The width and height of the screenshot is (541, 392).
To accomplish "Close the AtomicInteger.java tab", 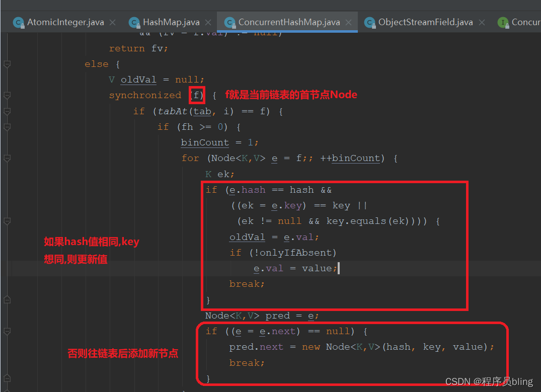I will coord(113,23).
